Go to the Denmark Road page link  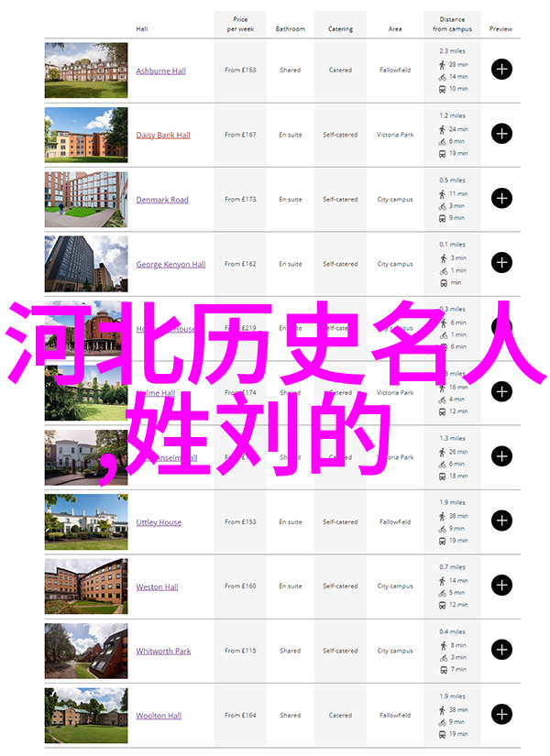point(162,200)
